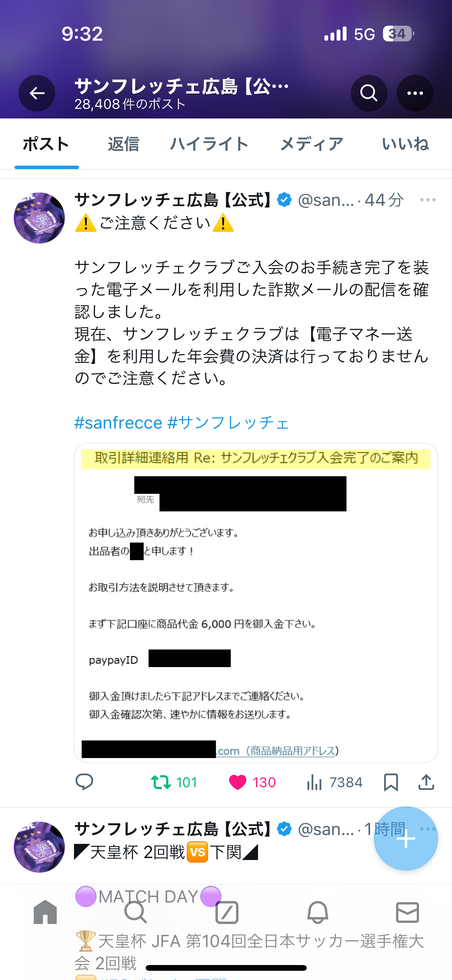This screenshot has width=452, height=980.
Task: Open profile search magnifier icon
Action: pos(369,93)
